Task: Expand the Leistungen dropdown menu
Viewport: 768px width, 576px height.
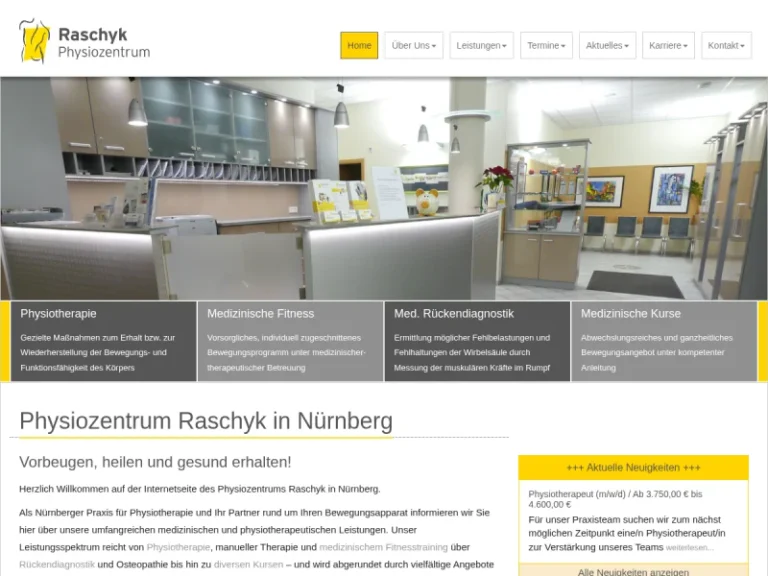Action: [481, 46]
